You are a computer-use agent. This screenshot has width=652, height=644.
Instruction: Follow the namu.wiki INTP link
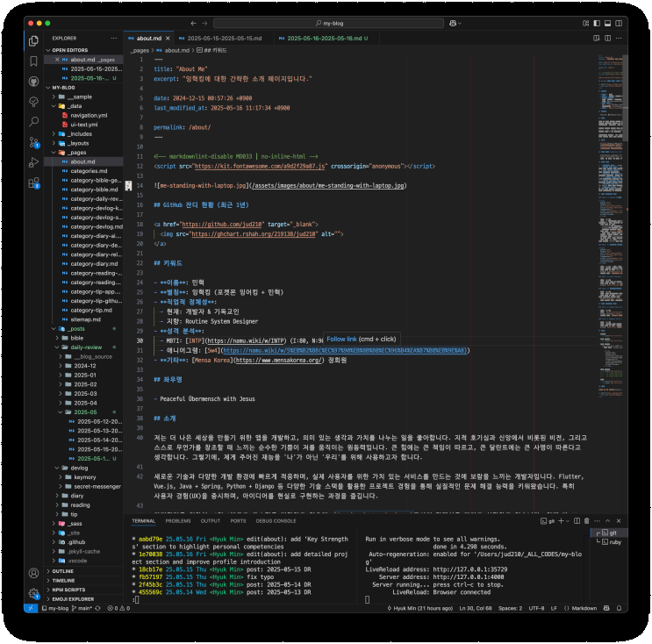(x=247, y=341)
